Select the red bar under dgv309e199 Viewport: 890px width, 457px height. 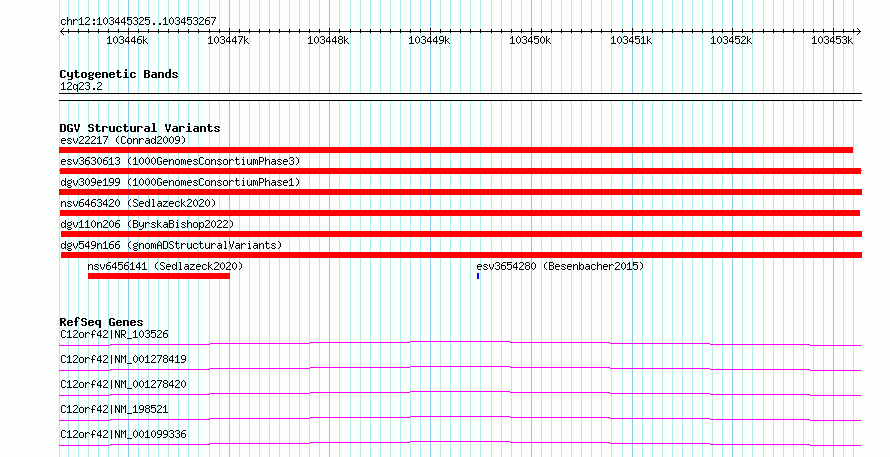(460, 192)
